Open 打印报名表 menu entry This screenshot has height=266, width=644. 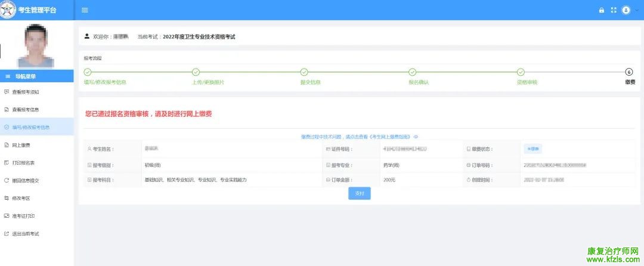[23, 162]
